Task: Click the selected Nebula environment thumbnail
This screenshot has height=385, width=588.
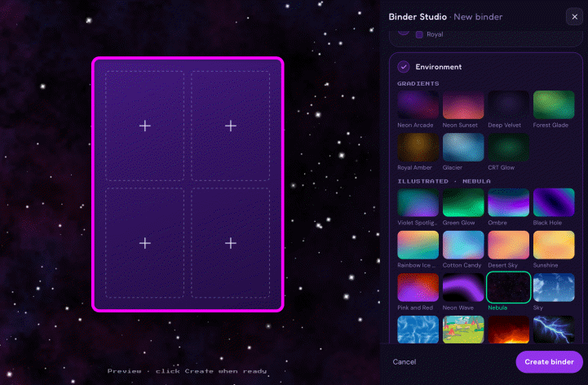Action: coord(509,287)
